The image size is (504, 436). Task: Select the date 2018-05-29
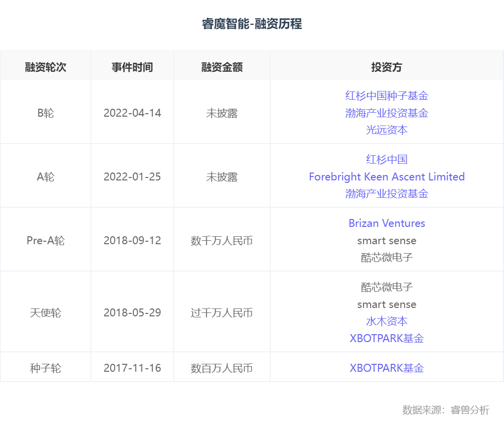point(132,312)
